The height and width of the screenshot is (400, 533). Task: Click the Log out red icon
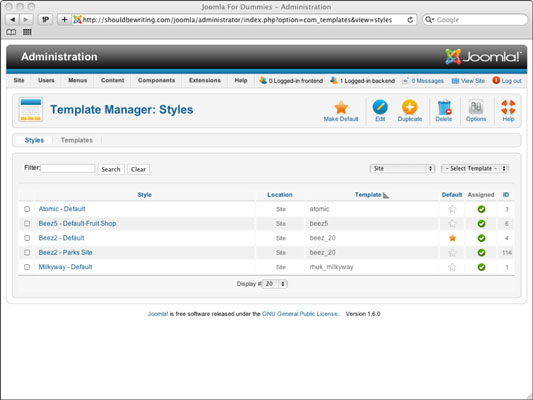point(496,80)
